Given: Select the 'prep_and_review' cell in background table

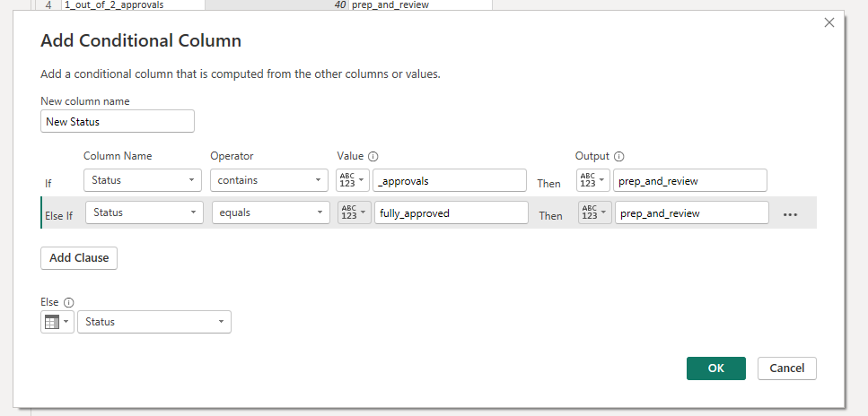Looking at the screenshot, I should [x=420, y=5].
